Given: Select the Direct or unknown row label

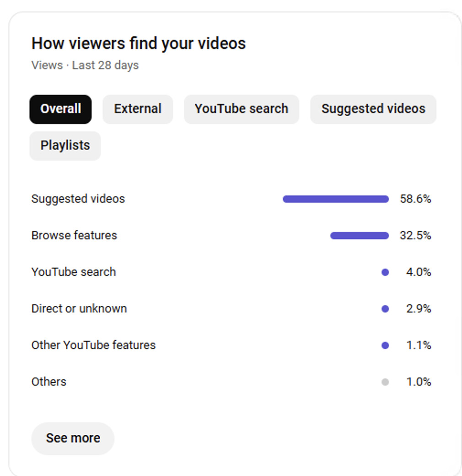Looking at the screenshot, I should (x=79, y=308).
